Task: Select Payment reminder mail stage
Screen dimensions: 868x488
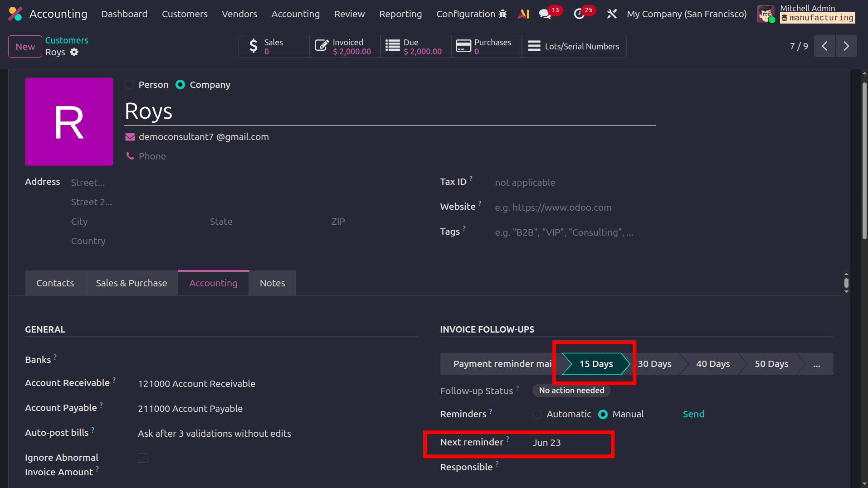Action: coord(502,364)
